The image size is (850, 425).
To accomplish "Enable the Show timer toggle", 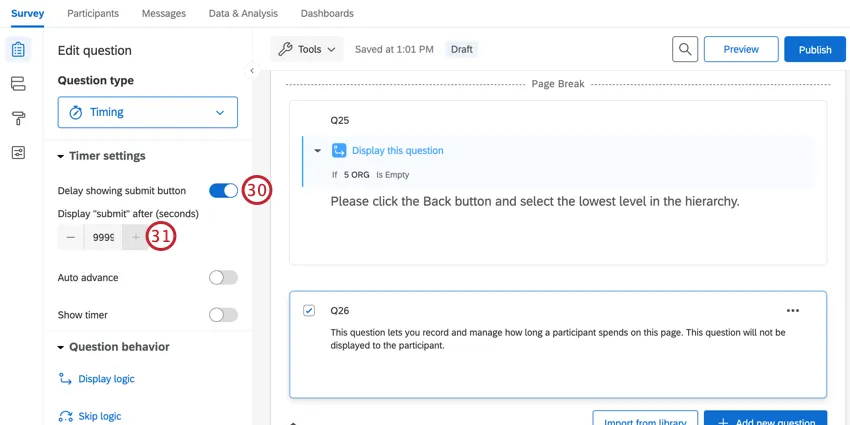I will pyautogui.click(x=223, y=315).
